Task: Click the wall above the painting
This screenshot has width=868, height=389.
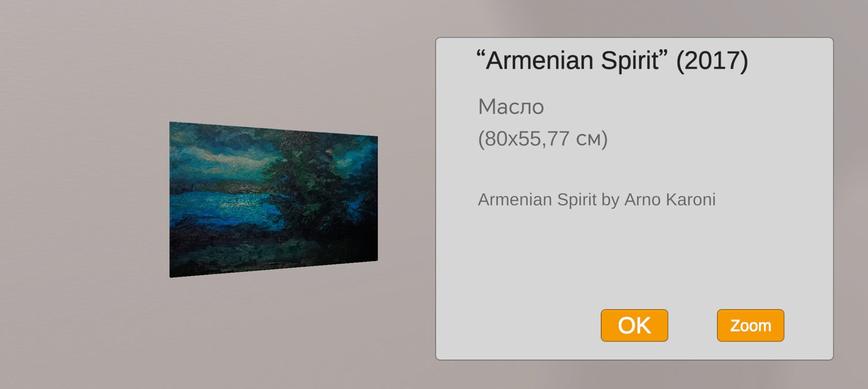Action: coord(273,62)
